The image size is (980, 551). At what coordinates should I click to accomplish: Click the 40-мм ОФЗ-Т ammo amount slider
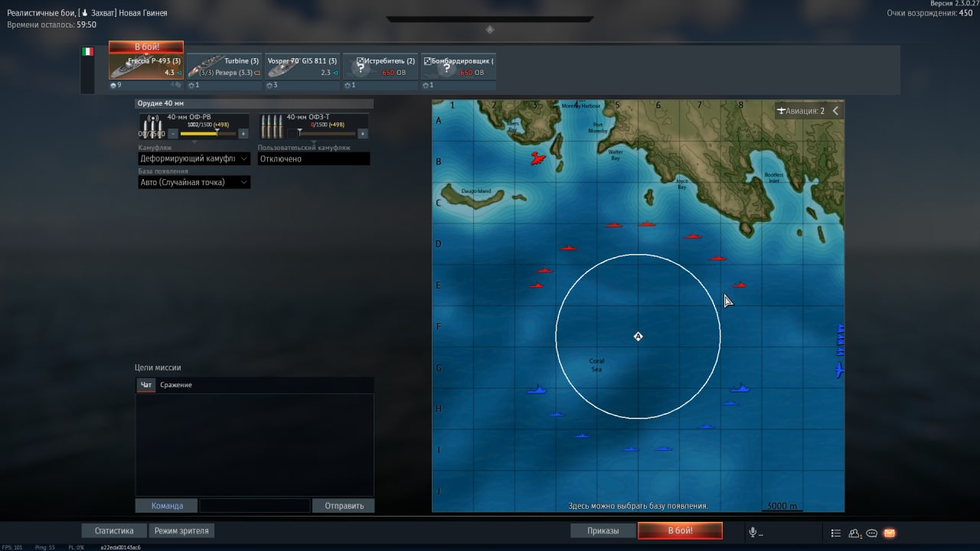[328, 133]
